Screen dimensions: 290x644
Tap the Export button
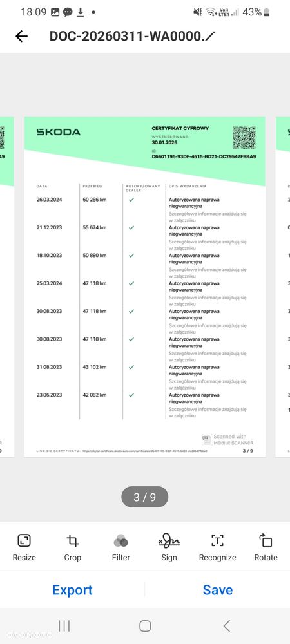(x=72, y=590)
